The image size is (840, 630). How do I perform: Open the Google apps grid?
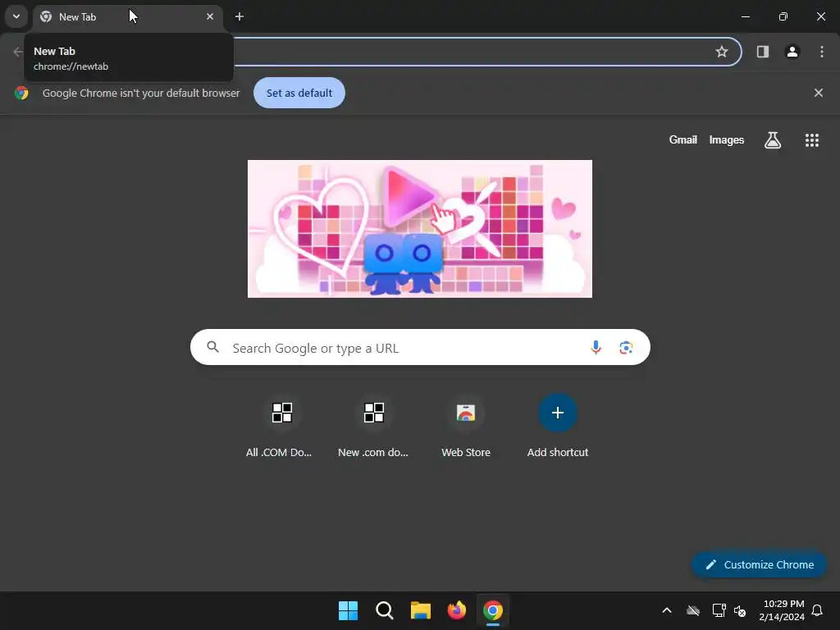point(811,140)
